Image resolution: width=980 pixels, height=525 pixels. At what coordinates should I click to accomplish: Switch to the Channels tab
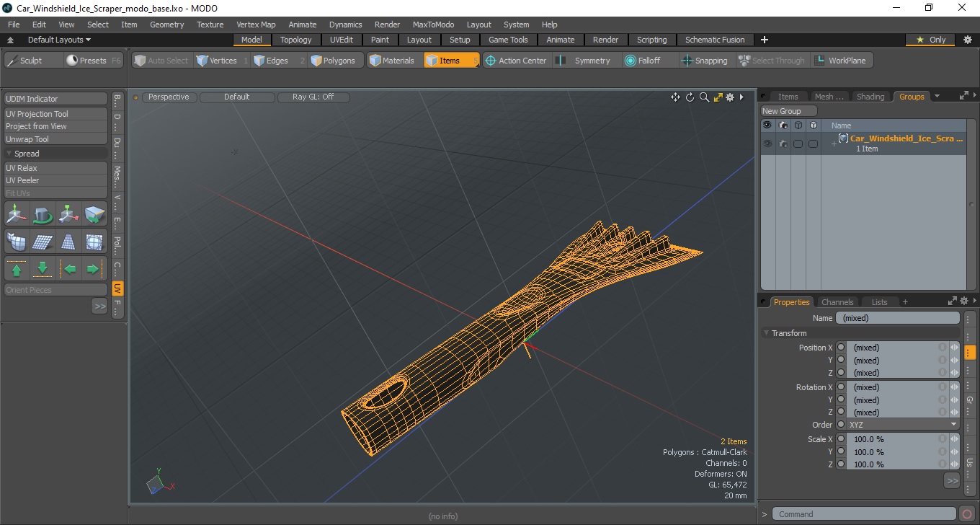coord(837,302)
